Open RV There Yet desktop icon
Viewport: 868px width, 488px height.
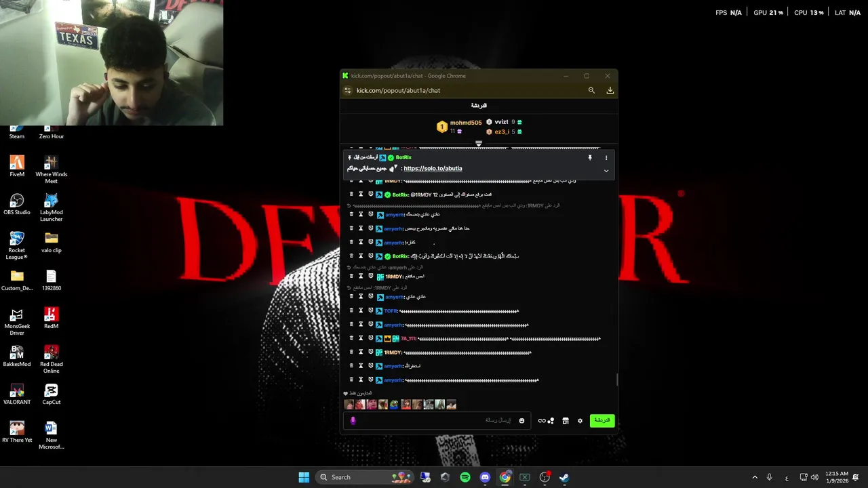(x=17, y=432)
